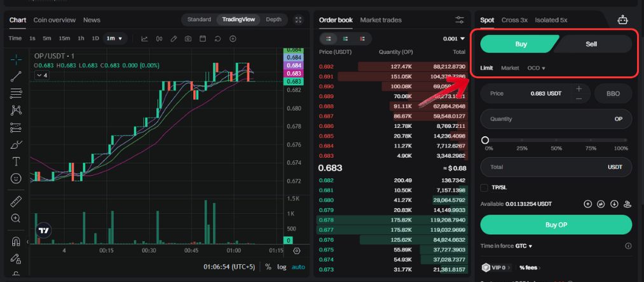Show bids-only order book view

point(345,39)
